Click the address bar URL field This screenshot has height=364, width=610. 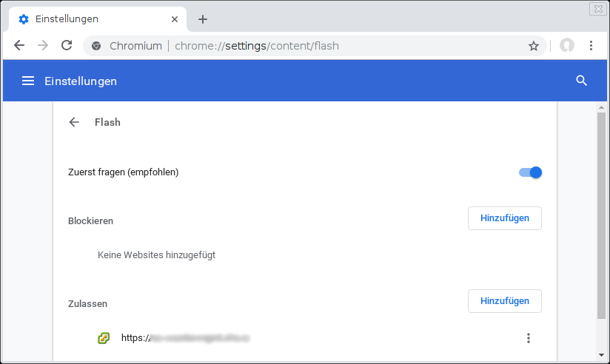click(315, 46)
